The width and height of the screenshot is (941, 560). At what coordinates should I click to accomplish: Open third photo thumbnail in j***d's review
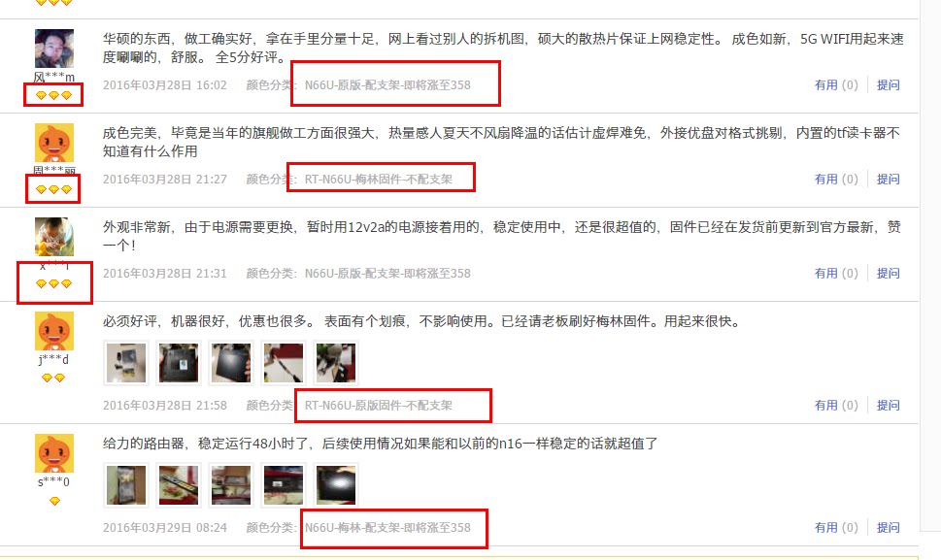coord(231,363)
